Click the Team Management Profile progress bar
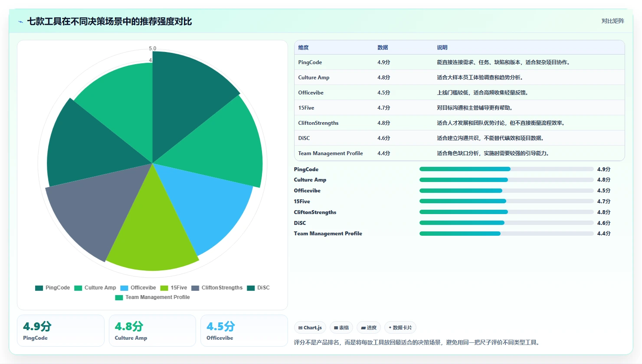The image size is (642, 364). point(507,234)
